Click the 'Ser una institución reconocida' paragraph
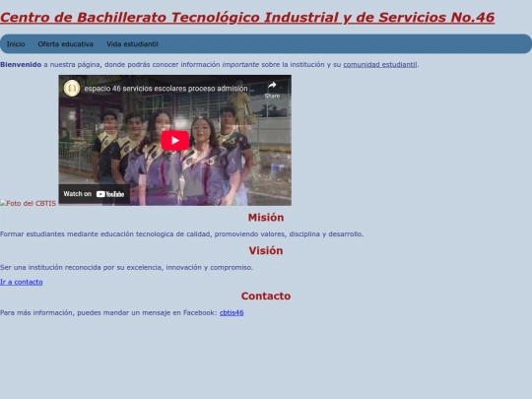Image resolution: width=532 pixels, height=399 pixels. pos(126,267)
